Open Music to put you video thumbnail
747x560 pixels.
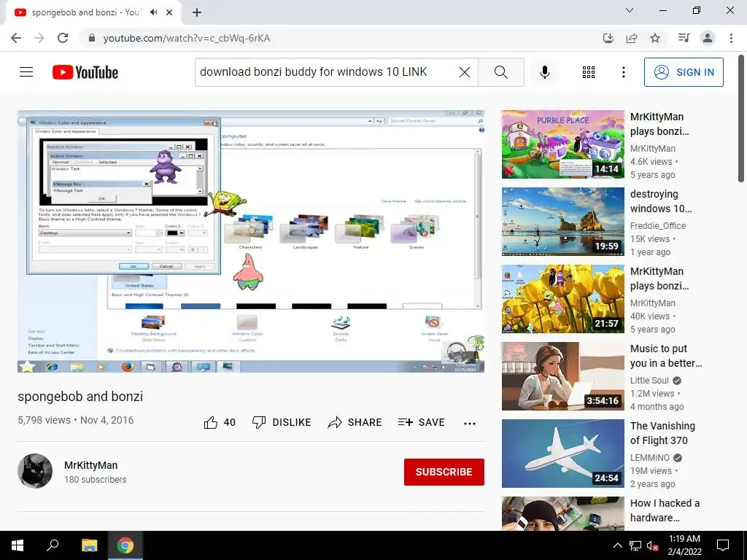[x=562, y=376]
